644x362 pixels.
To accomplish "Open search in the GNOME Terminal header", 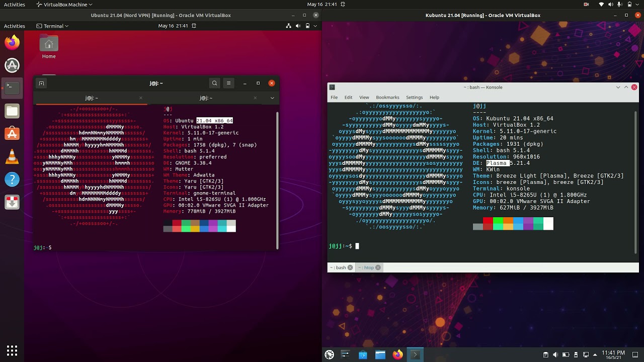I will point(214,83).
